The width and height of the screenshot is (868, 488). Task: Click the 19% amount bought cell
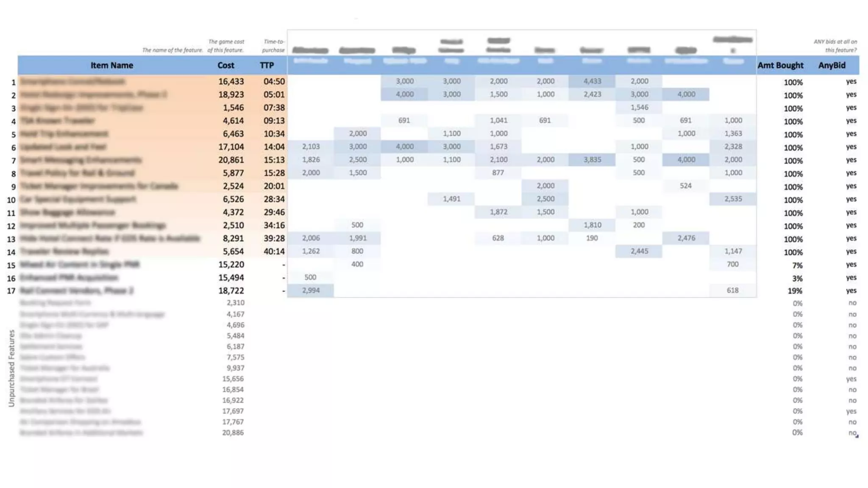tap(795, 291)
